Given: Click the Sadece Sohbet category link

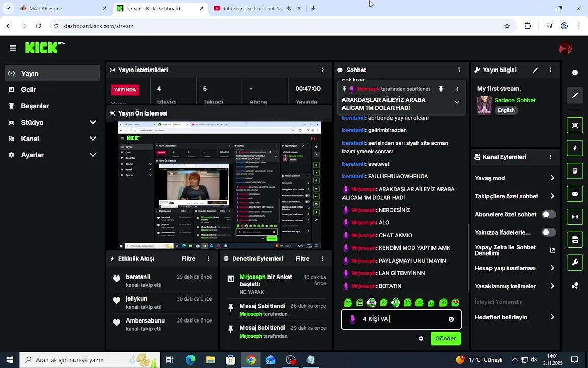Looking at the screenshot, I should click(x=515, y=100).
